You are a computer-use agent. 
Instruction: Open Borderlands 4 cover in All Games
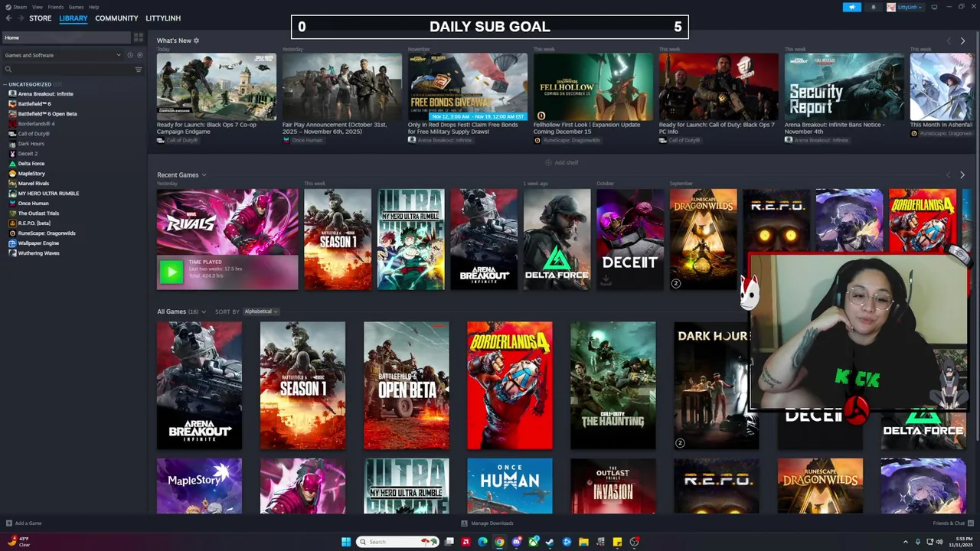click(509, 386)
